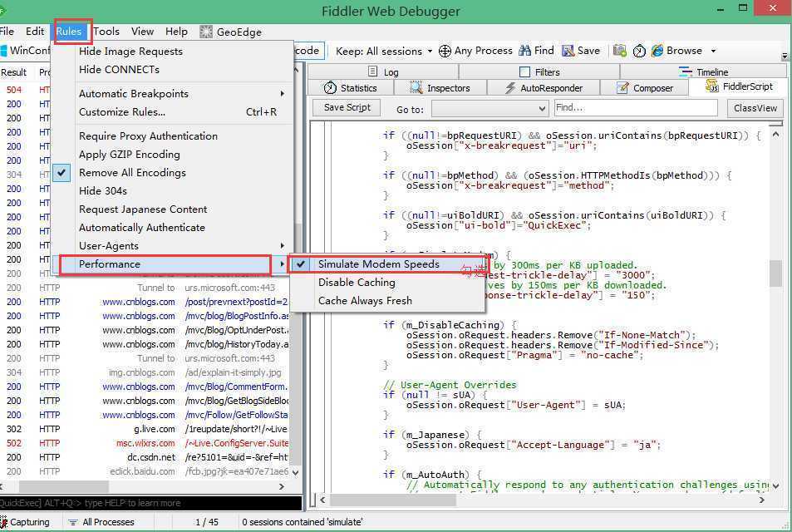This screenshot has width=792, height=532.
Task: Click the Composer pencil icon
Action: click(622, 88)
